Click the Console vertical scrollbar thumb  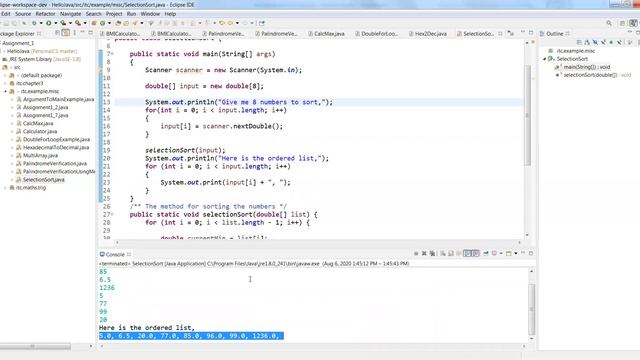pos(531,309)
